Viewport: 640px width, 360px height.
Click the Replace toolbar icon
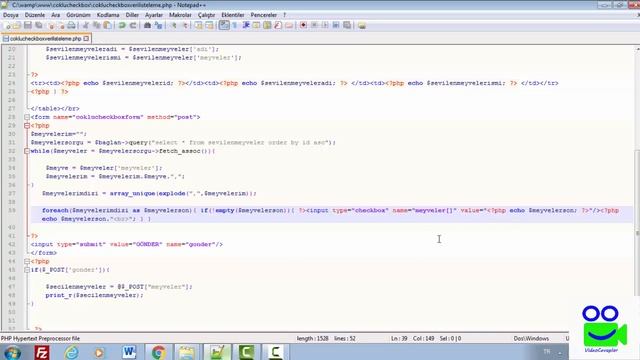pos(158,25)
